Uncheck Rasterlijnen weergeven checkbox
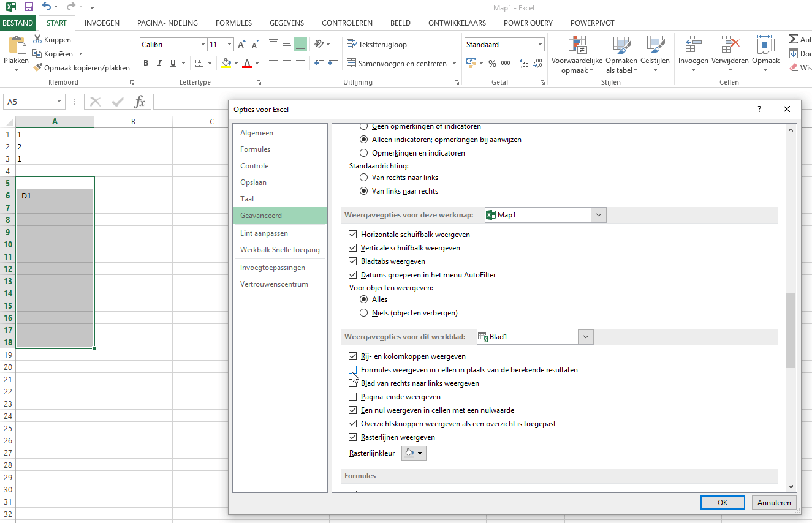 (353, 437)
